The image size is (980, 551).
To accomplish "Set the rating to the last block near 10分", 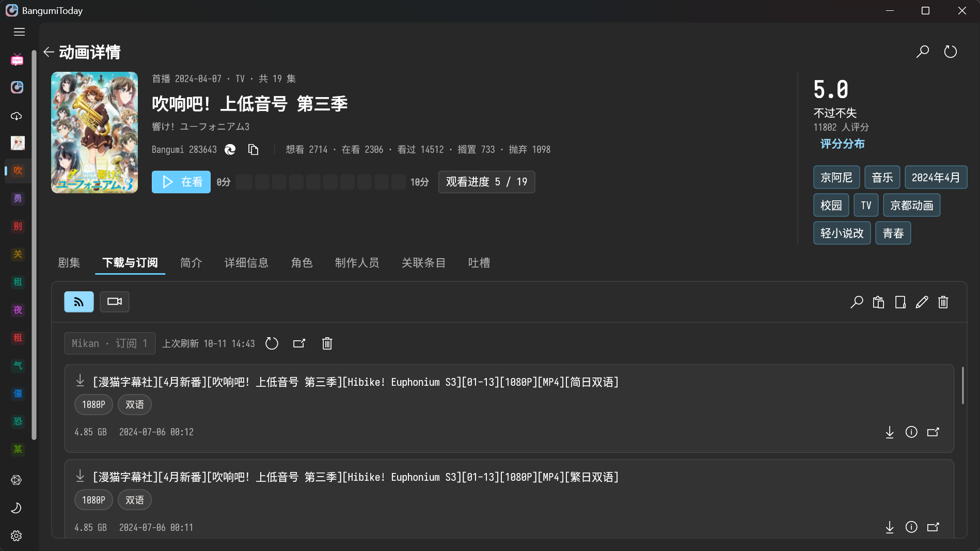I will click(x=398, y=182).
